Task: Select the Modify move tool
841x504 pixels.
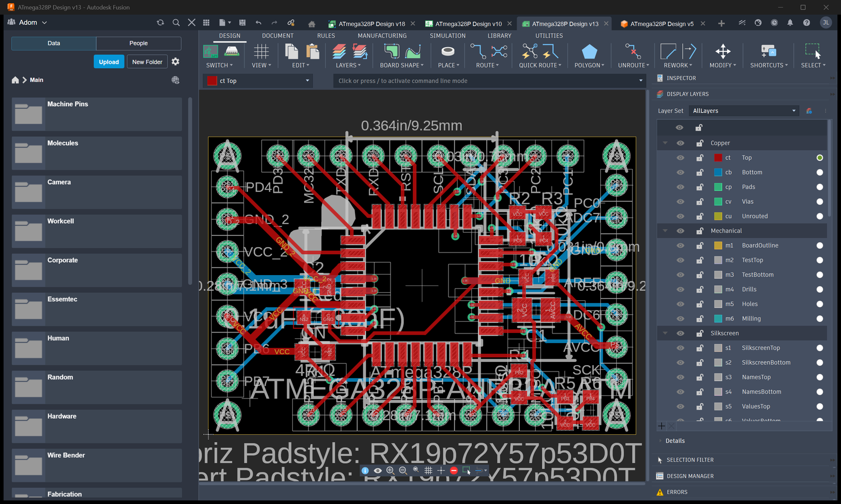Action: pos(722,52)
